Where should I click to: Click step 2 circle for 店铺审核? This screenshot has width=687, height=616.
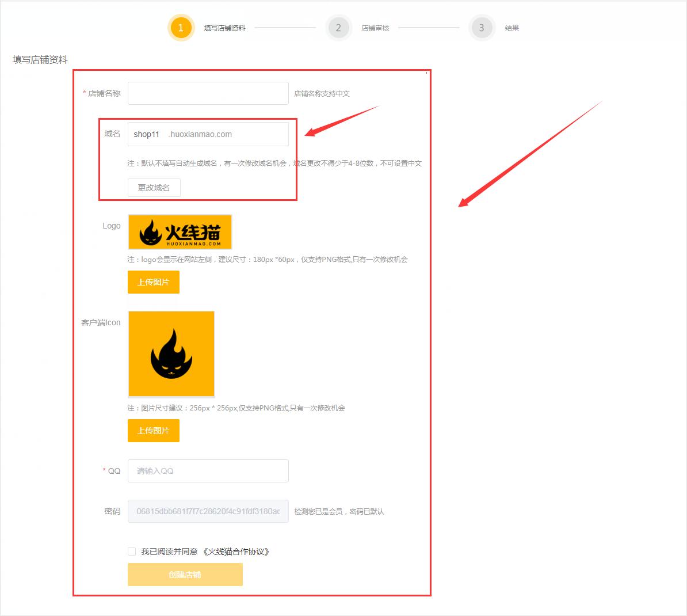338,28
